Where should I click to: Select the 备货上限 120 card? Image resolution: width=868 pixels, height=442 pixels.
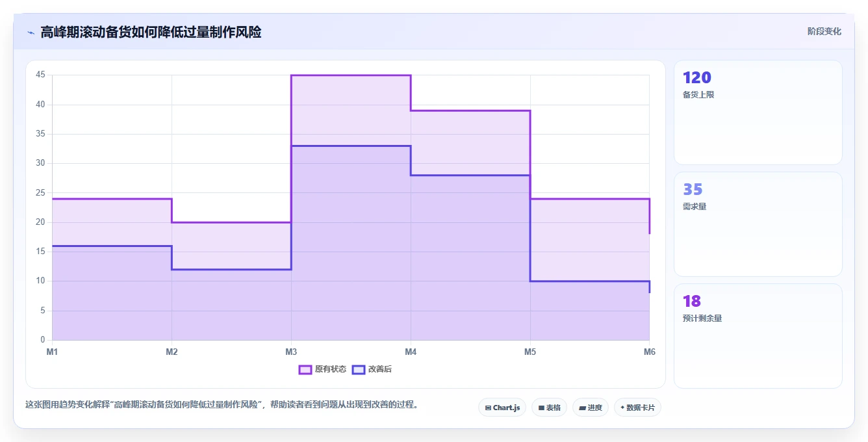pos(758,112)
